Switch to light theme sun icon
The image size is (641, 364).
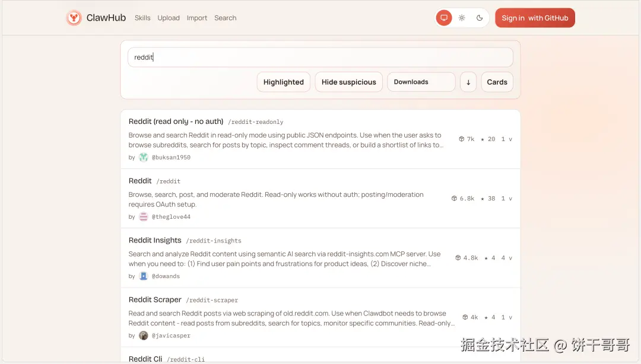(462, 18)
